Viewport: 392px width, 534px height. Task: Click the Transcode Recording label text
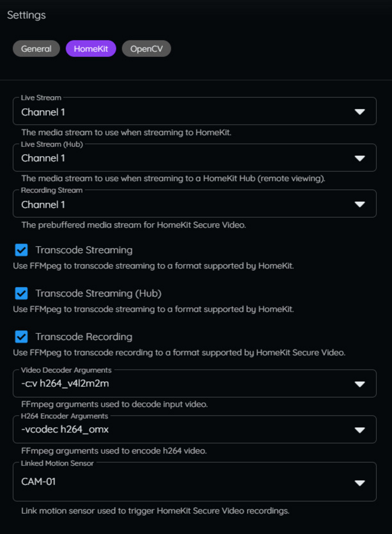coord(84,337)
